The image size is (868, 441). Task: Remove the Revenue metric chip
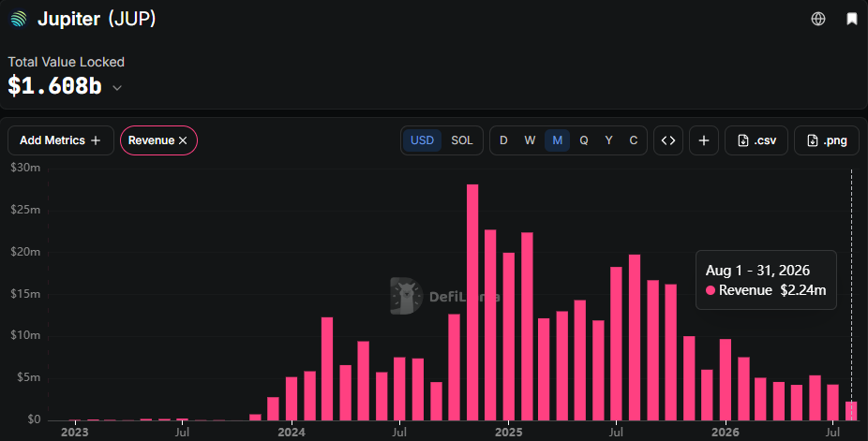coord(183,140)
